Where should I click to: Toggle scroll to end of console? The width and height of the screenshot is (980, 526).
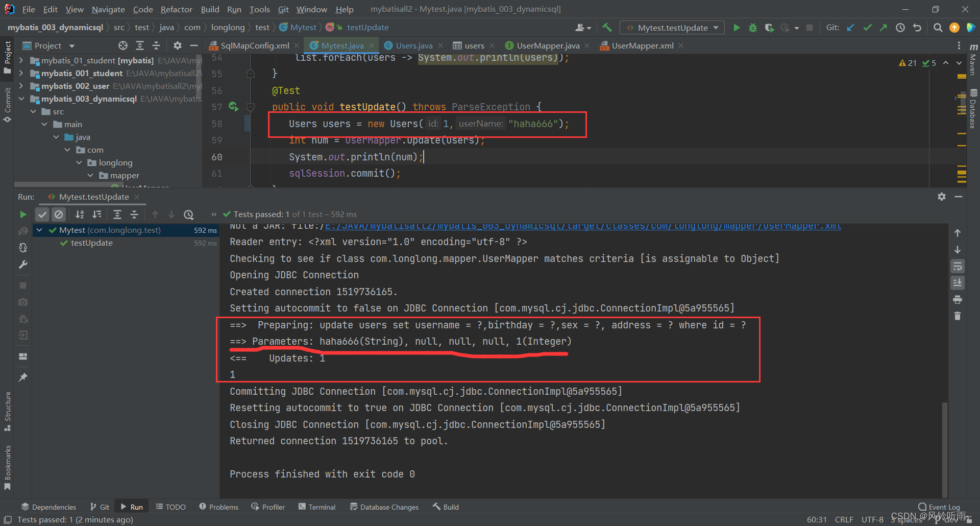coord(958,282)
